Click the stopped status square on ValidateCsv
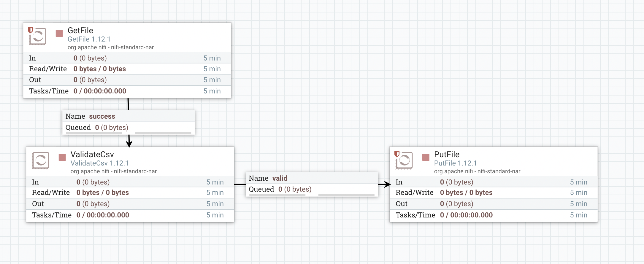The width and height of the screenshot is (644, 264). [x=62, y=157]
